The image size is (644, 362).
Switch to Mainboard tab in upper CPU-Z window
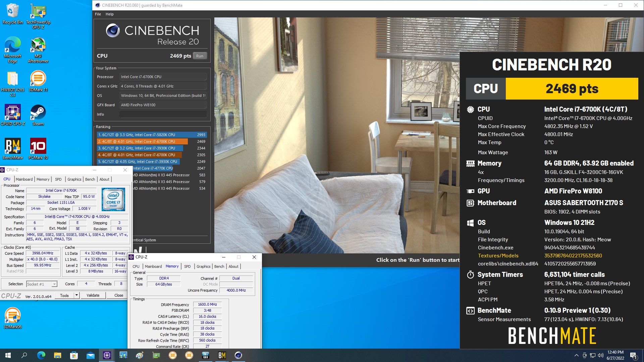coord(24,179)
